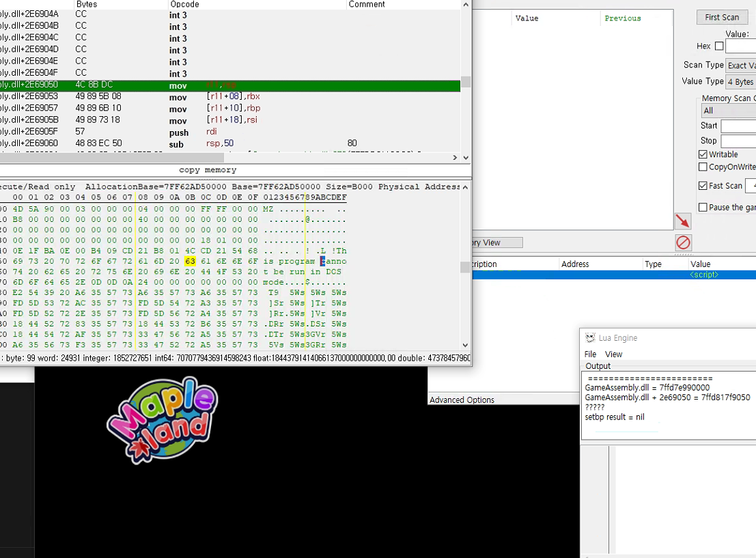This screenshot has height=558, width=756.
Task: Enable the CopyOnWrite checkbox
Action: pyautogui.click(x=703, y=167)
